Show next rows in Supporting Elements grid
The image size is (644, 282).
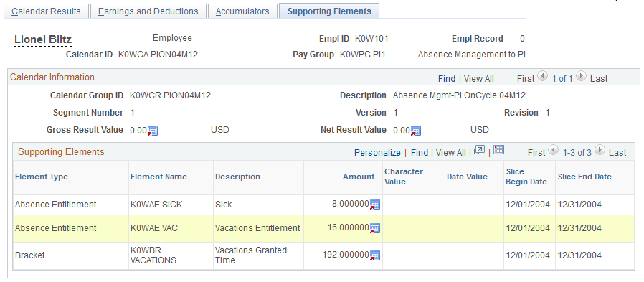(600, 151)
